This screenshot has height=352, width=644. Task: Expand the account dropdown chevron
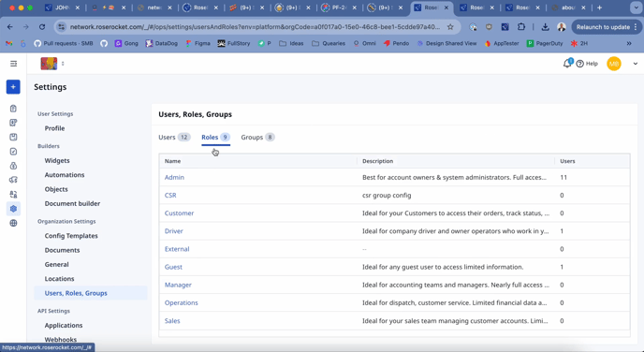635,64
